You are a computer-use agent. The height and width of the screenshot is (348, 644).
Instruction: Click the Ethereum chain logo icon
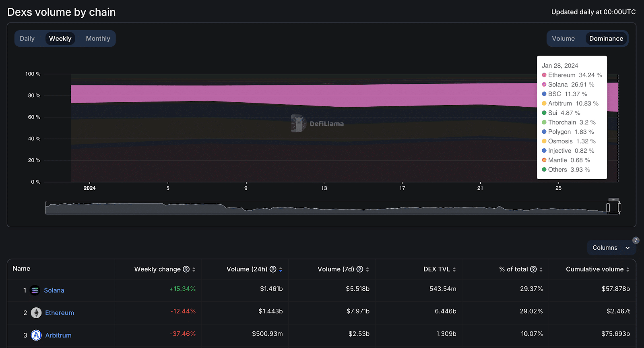(36, 313)
